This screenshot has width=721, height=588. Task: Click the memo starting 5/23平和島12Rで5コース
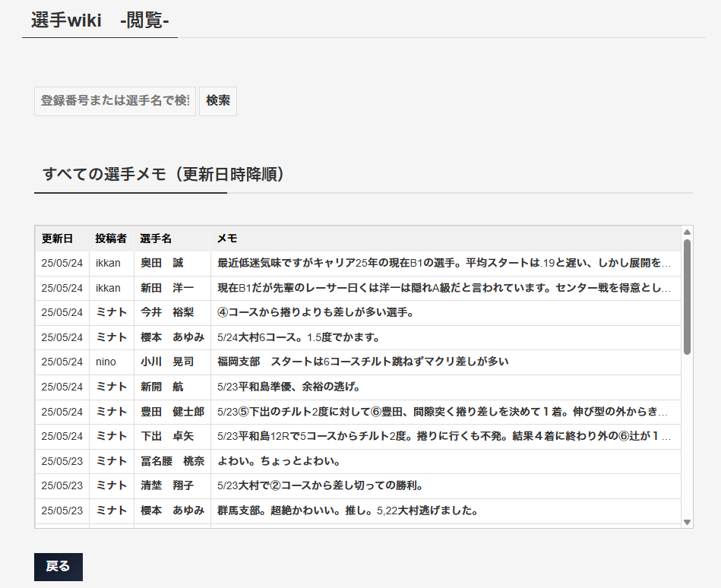point(444,436)
